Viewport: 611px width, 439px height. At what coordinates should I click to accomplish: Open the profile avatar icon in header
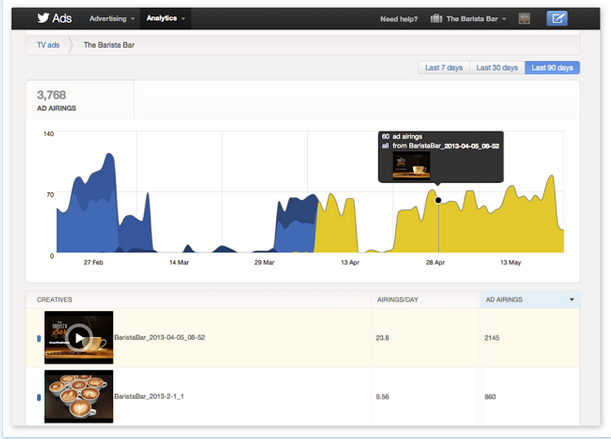pos(525,18)
